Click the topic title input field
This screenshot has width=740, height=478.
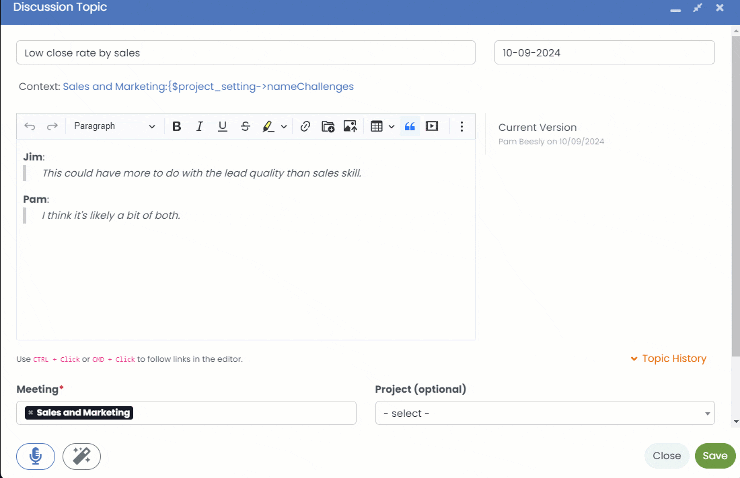[245, 53]
